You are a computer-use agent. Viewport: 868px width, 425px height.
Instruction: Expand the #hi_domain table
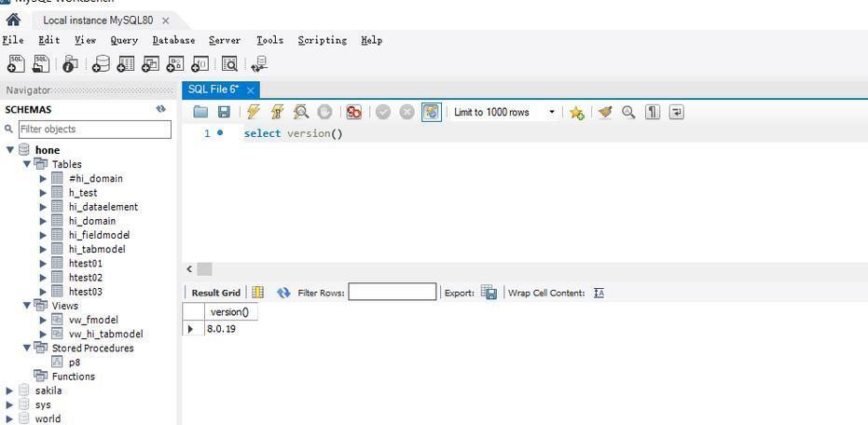point(43,178)
